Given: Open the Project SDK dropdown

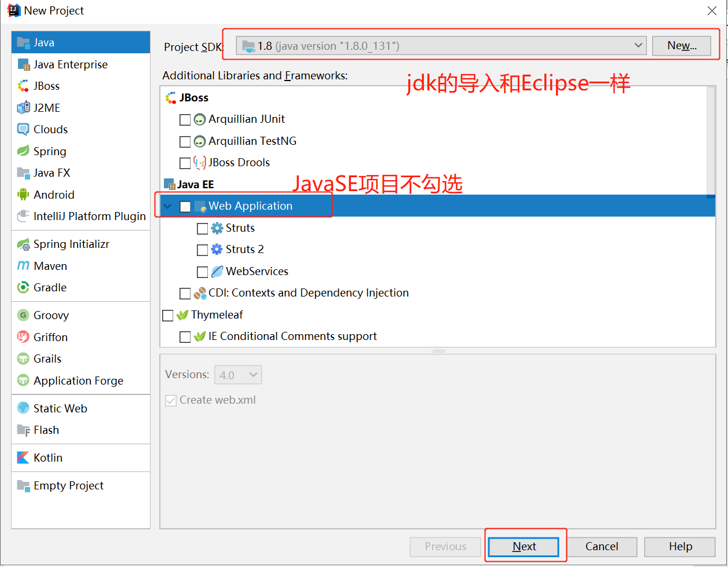Looking at the screenshot, I should pos(441,46).
